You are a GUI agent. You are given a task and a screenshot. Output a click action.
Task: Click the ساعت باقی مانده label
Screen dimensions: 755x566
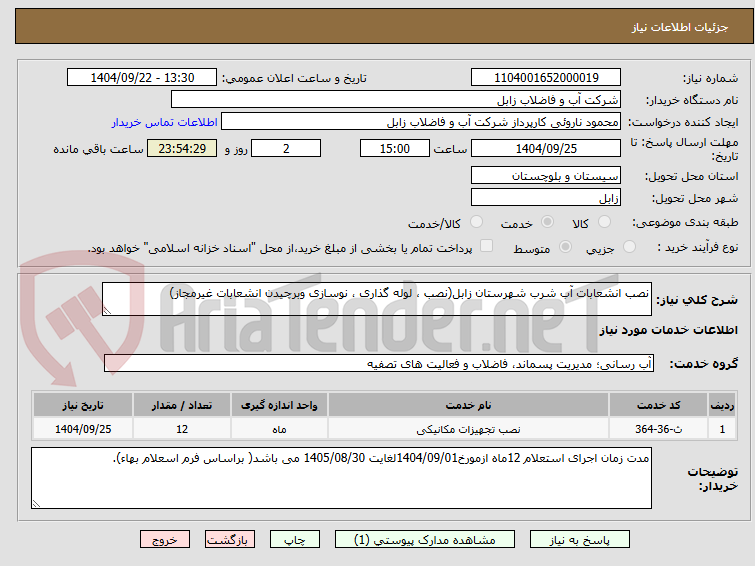pos(98,149)
